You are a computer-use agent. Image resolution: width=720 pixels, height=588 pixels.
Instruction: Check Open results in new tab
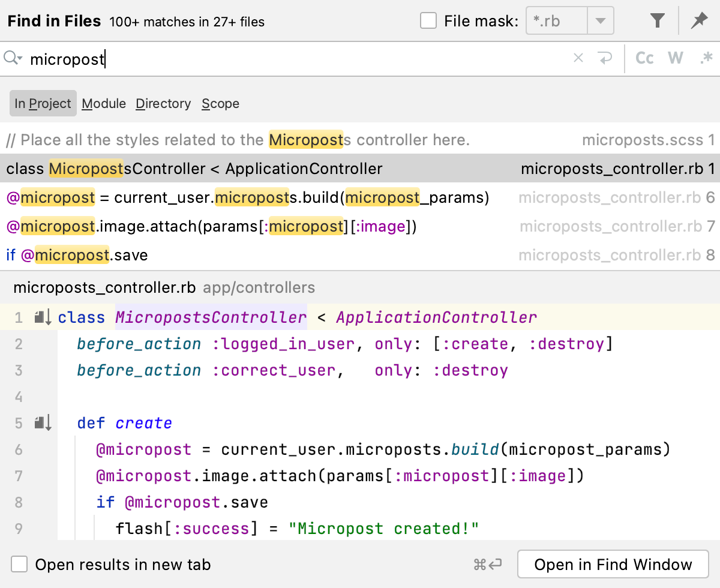(x=18, y=564)
